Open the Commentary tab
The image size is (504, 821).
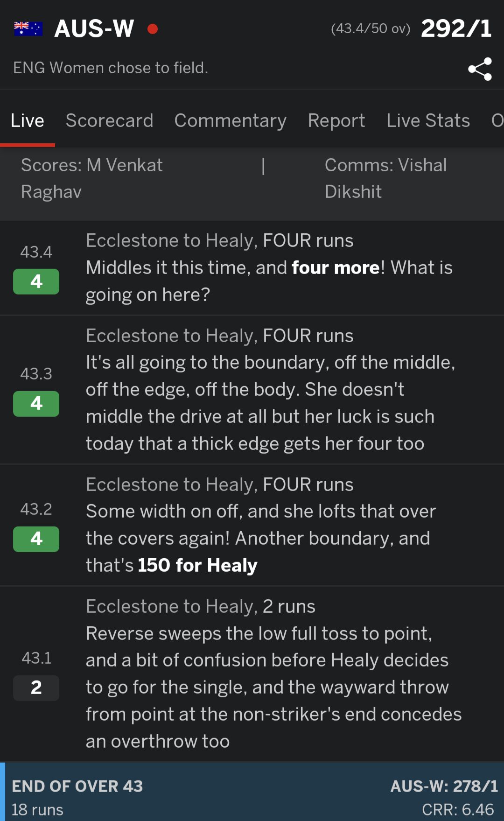pyautogui.click(x=230, y=120)
